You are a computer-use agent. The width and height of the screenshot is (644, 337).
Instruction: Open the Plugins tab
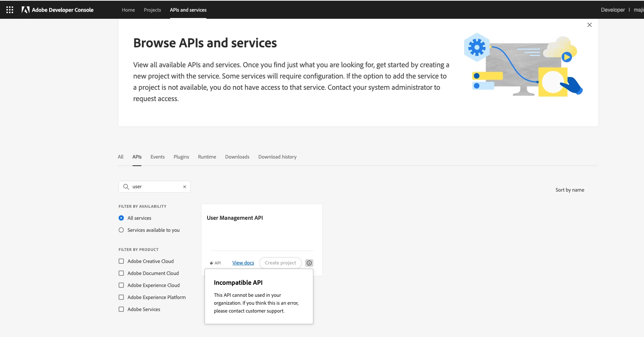(181, 157)
